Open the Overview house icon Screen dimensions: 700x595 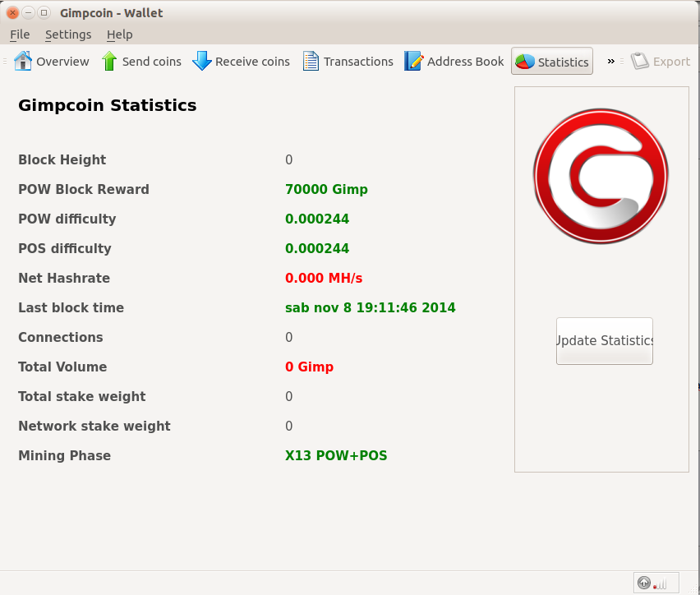point(23,61)
